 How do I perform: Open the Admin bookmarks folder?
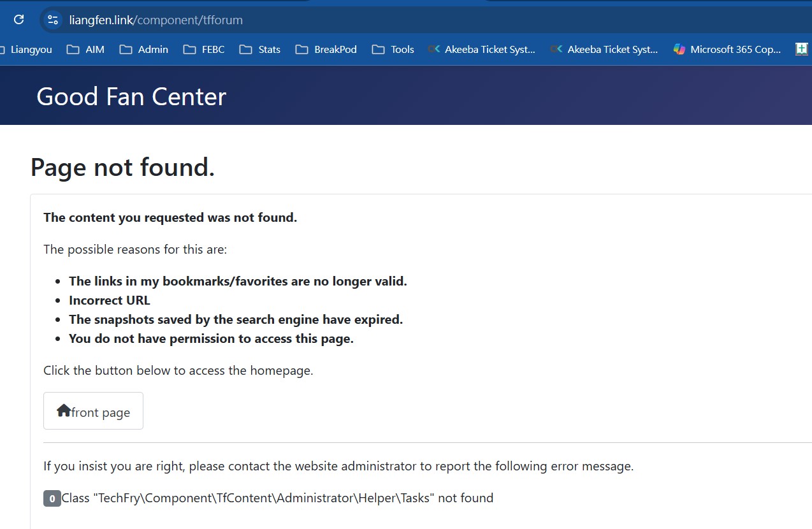pyautogui.click(x=144, y=49)
